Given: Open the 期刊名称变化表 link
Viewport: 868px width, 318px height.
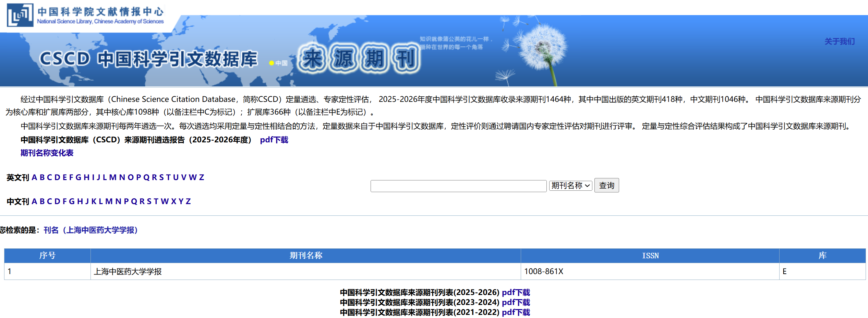Looking at the screenshot, I should [x=47, y=153].
